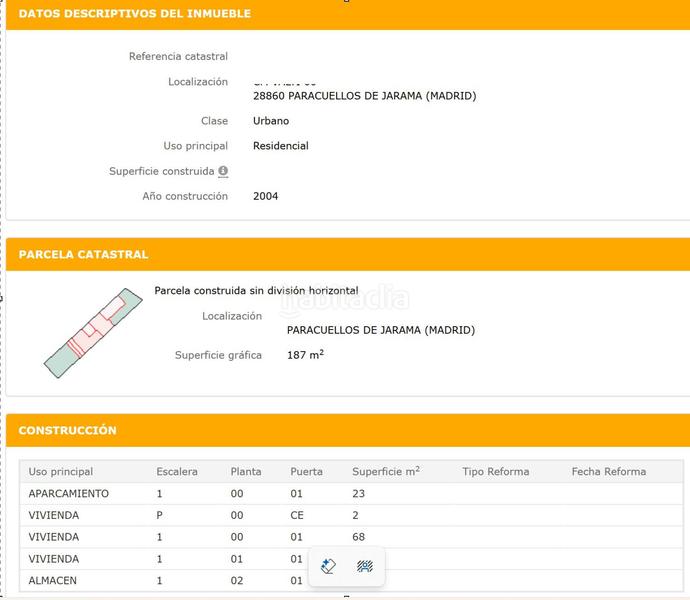The width and height of the screenshot is (690, 600).
Task: Click the VIVIENDA row with 68 m²
Action: click(x=54, y=537)
